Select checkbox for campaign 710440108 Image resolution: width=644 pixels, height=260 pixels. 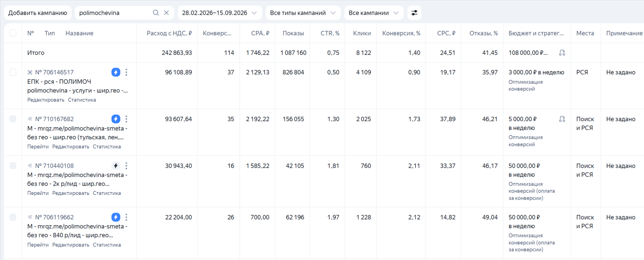[x=13, y=166]
